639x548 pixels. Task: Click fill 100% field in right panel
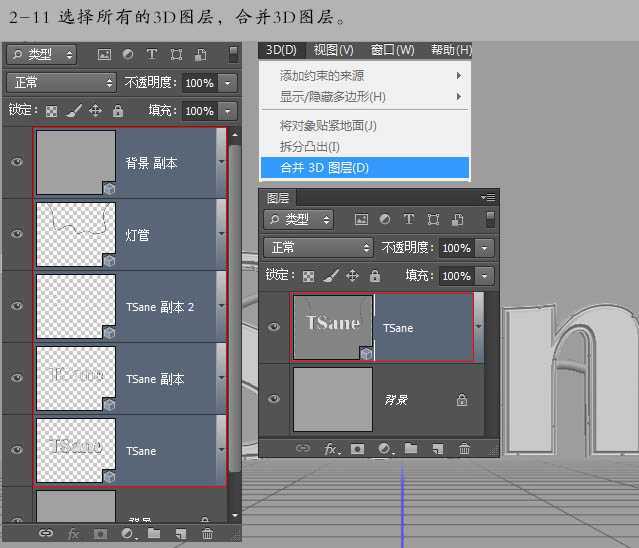(x=456, y=276)
